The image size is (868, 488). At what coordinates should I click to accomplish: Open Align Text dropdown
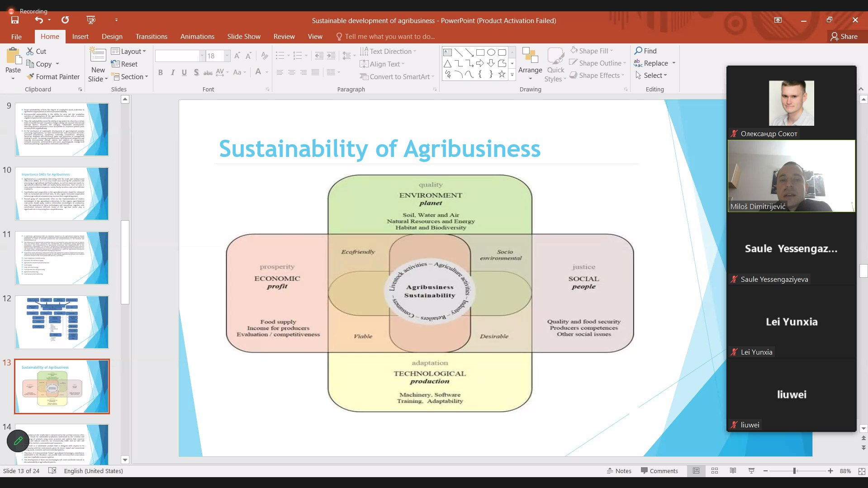click(x=382, y=64)
